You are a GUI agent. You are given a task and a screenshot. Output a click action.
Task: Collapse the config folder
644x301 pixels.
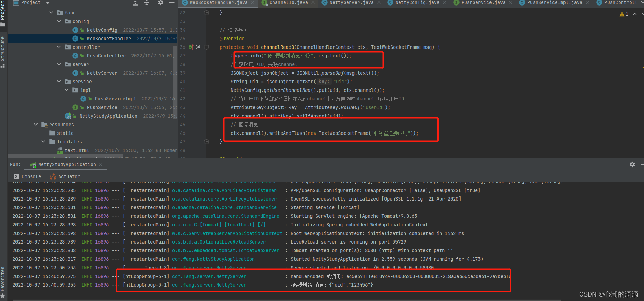point(59,21)
